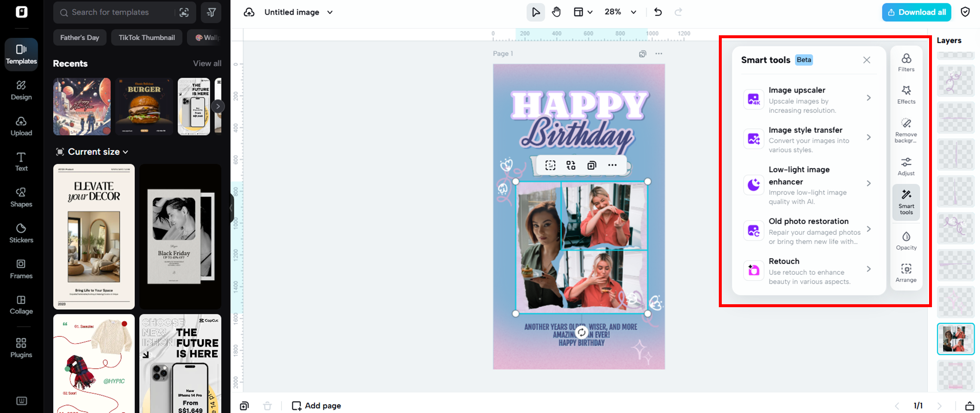Open the Opacity control

click(x=906, y=241)
